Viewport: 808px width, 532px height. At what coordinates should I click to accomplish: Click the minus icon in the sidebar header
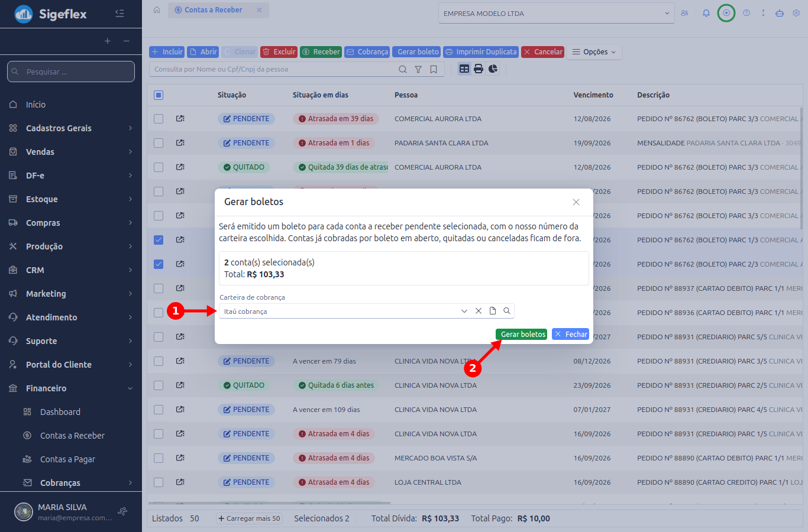click(127, 41)
